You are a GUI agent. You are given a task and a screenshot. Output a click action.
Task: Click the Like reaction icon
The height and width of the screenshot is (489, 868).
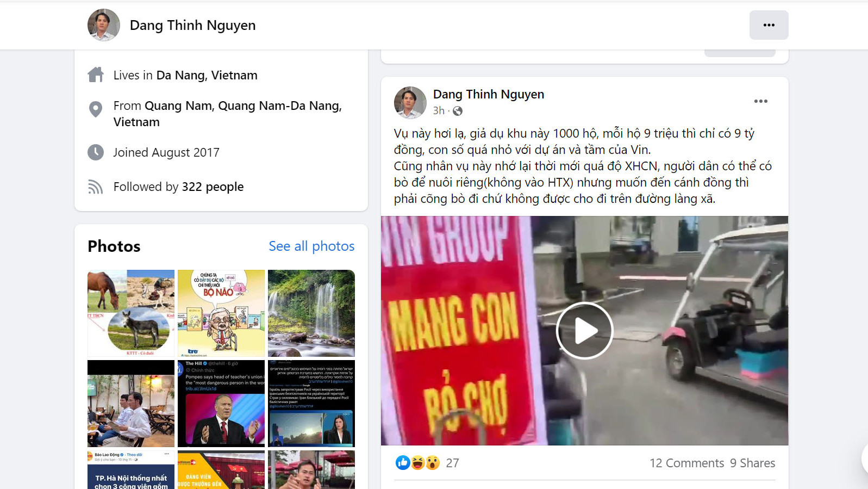[403, 463]
